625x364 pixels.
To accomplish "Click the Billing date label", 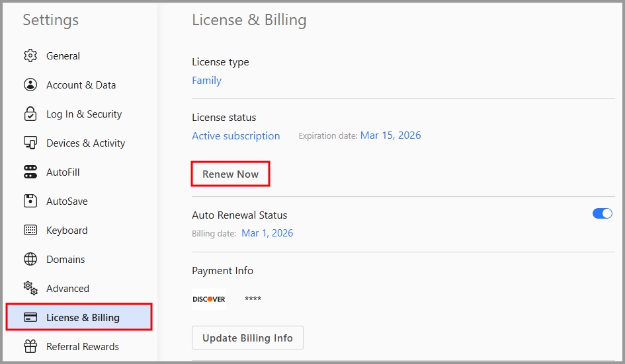I will click(214, 233).
